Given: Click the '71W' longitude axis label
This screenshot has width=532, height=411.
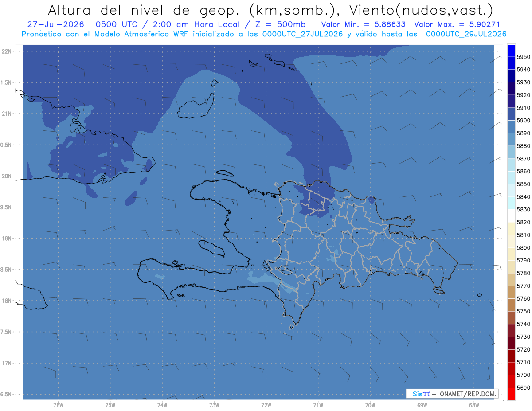Looking at the screenshot, I should click(318, 405).
